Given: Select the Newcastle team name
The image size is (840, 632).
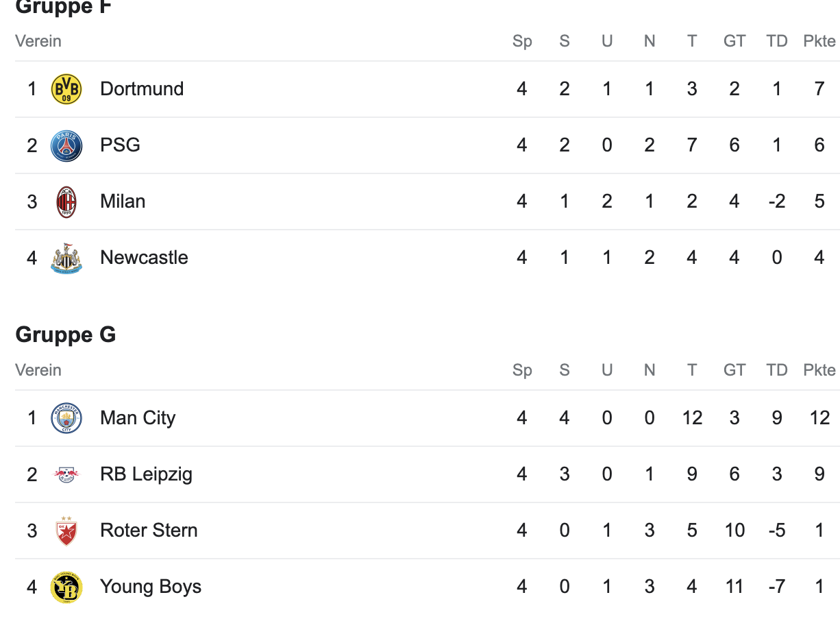Looking at the screenshot, I should click(144, 258).
